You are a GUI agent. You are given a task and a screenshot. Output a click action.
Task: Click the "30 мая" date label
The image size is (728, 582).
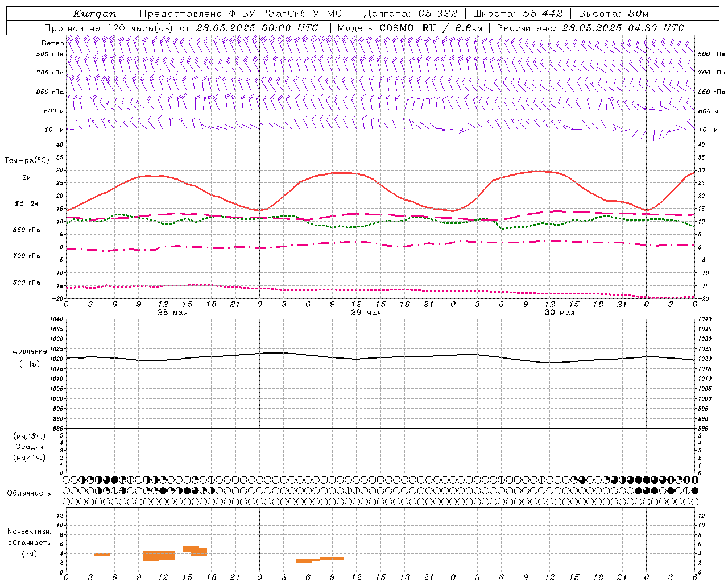[x=560, y=313]
